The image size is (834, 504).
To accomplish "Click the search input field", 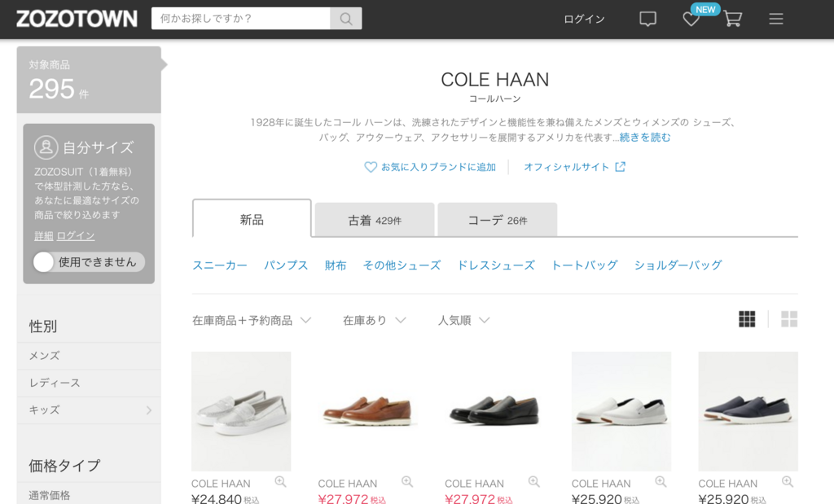I will point(240,19).
